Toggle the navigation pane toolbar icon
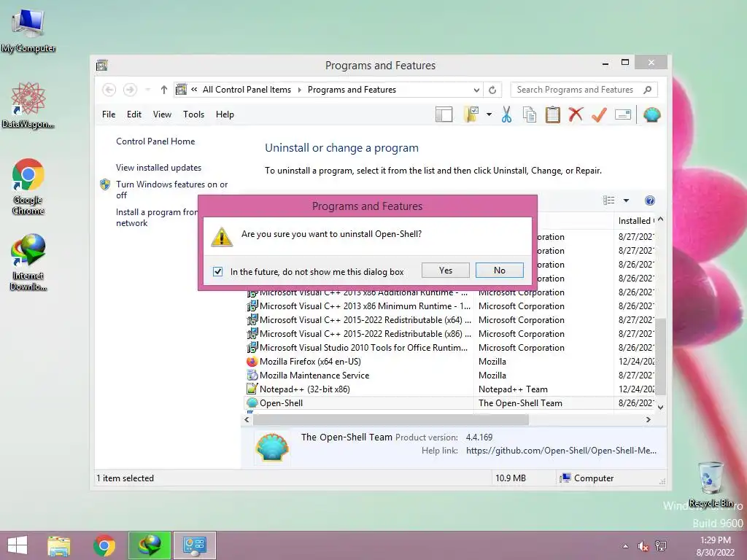Image resolution: width=747 pixels, height=560 pixels. [x=444, y=114]
